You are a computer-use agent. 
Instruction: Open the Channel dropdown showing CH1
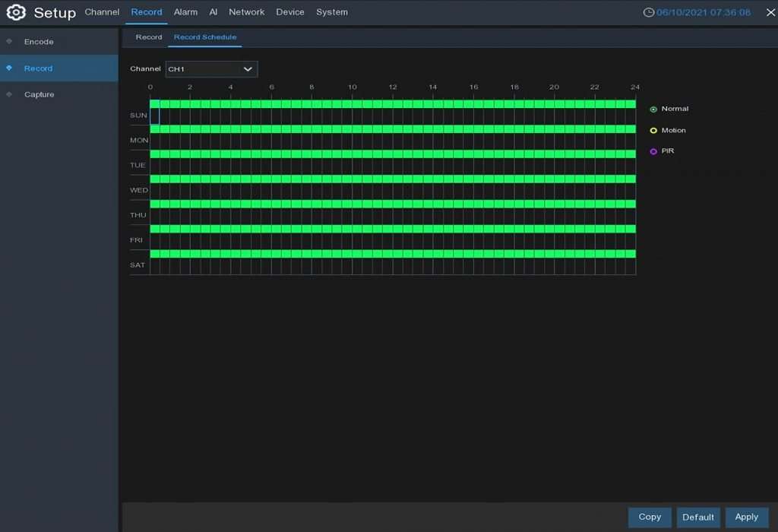[x=211, y=68]
